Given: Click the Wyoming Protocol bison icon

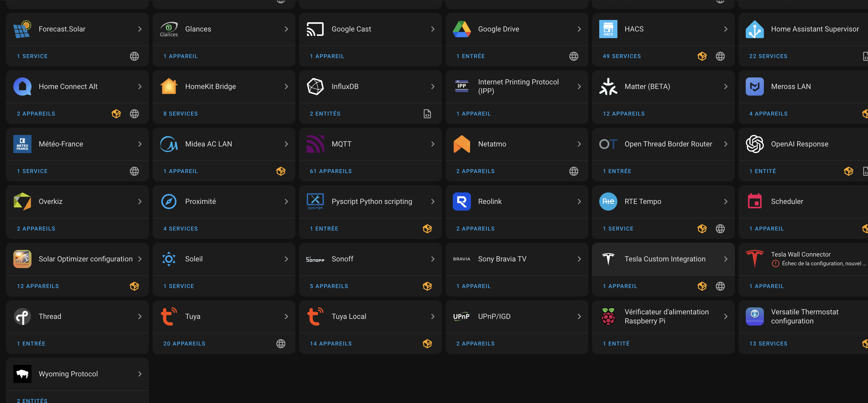Looking at the screenshot, I should 22,374.
